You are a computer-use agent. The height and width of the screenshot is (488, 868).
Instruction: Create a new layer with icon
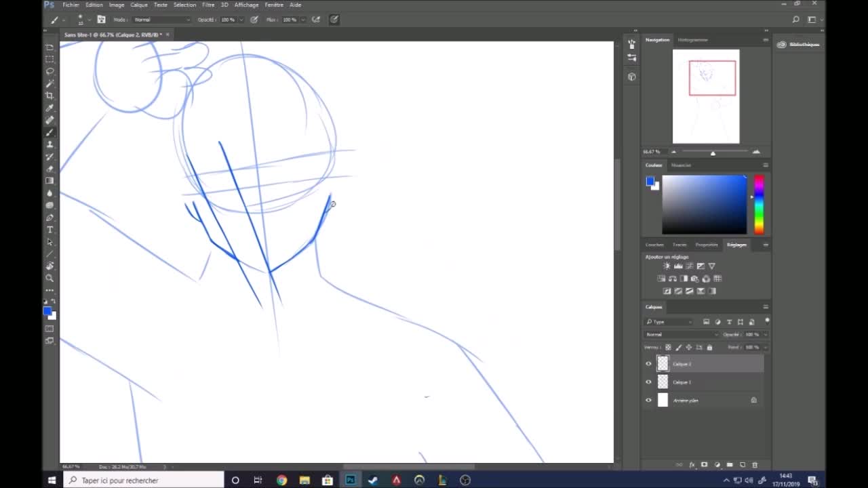coord(743,465)
